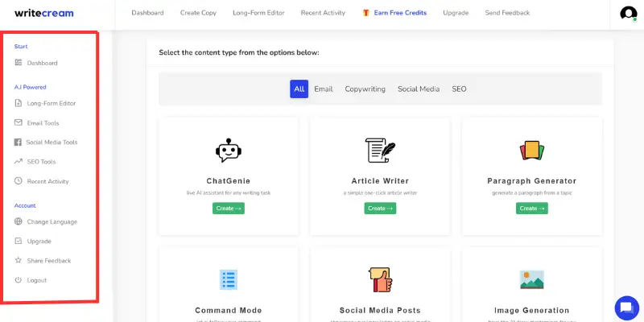Click the Facebook icon for Social Media Tools
644x322 pixels.
point(18,142)
